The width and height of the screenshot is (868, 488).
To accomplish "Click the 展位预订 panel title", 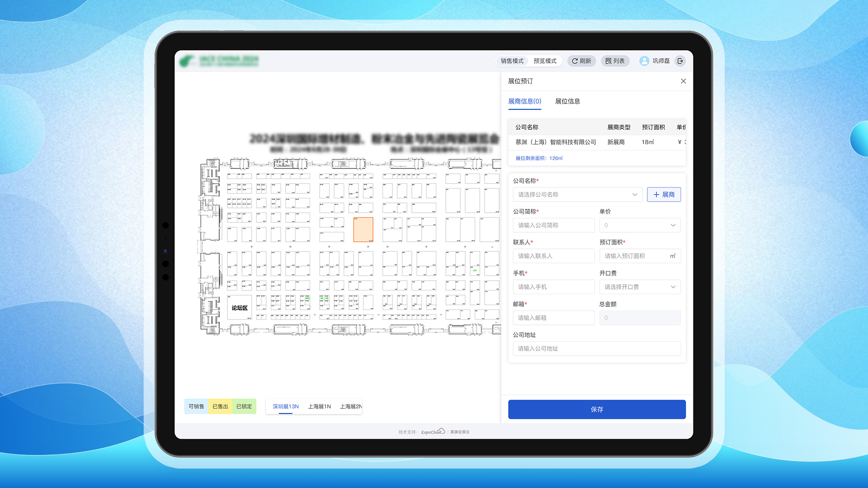I will (x=520, y=81).
